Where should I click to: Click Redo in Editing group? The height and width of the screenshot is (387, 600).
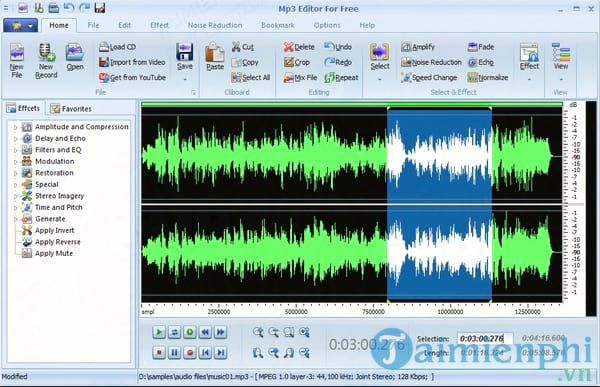pos(338,62)
